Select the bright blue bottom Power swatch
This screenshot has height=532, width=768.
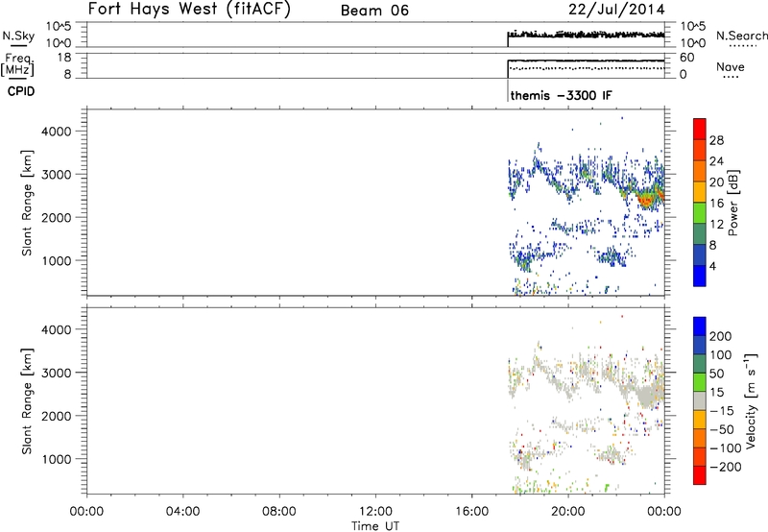click(700, 276)
